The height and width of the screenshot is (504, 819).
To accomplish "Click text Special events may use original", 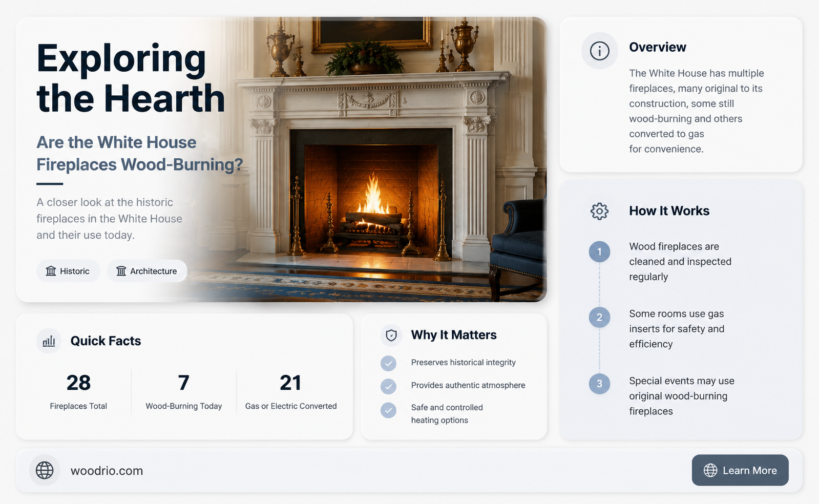I will point(682,396).
